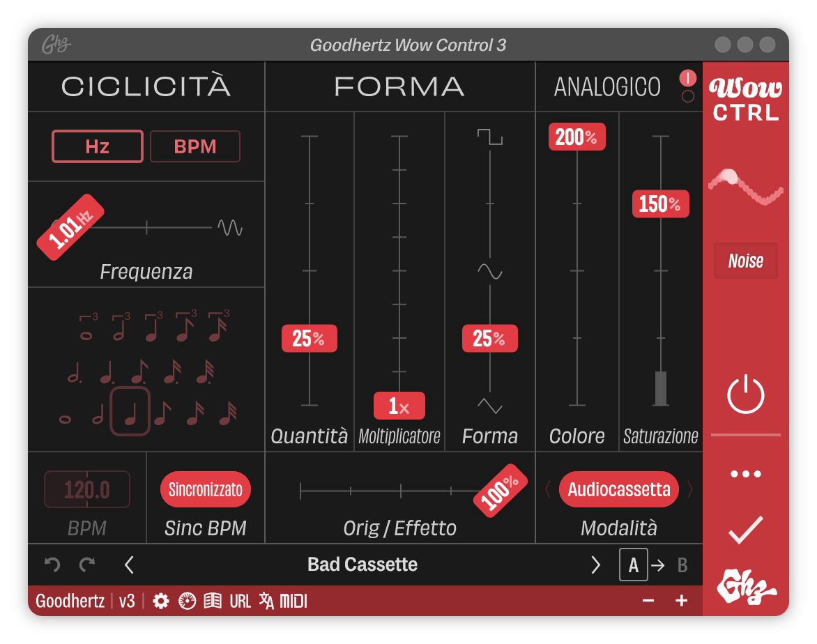Image resolution: width=817 pixels, height=644 pixels.
Task: Click the Noise button
Action: point(745,261)
